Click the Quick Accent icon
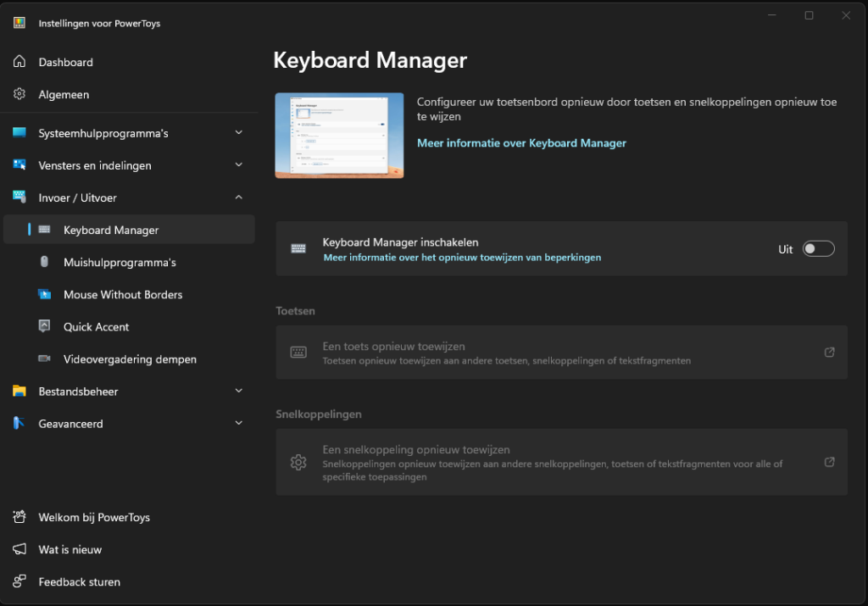Image resolution: width=868 pixels, height=606 pixels. point(44,326)
